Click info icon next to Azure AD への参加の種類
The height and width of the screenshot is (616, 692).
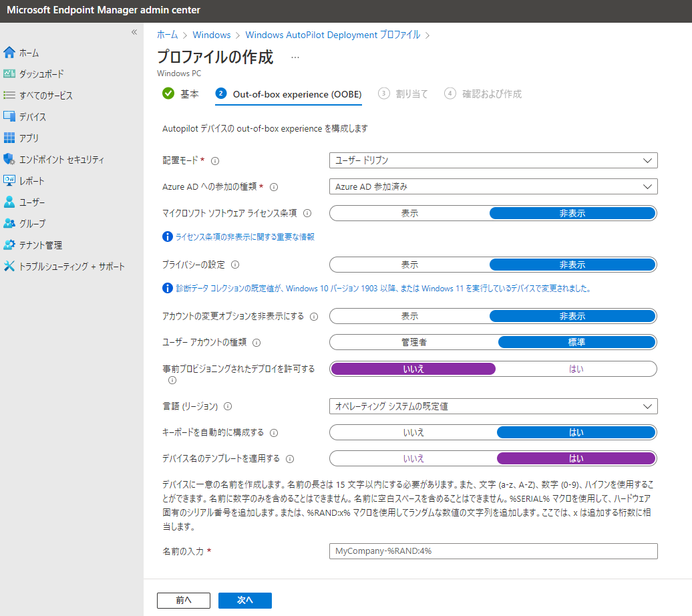click(x=274, y=187)
